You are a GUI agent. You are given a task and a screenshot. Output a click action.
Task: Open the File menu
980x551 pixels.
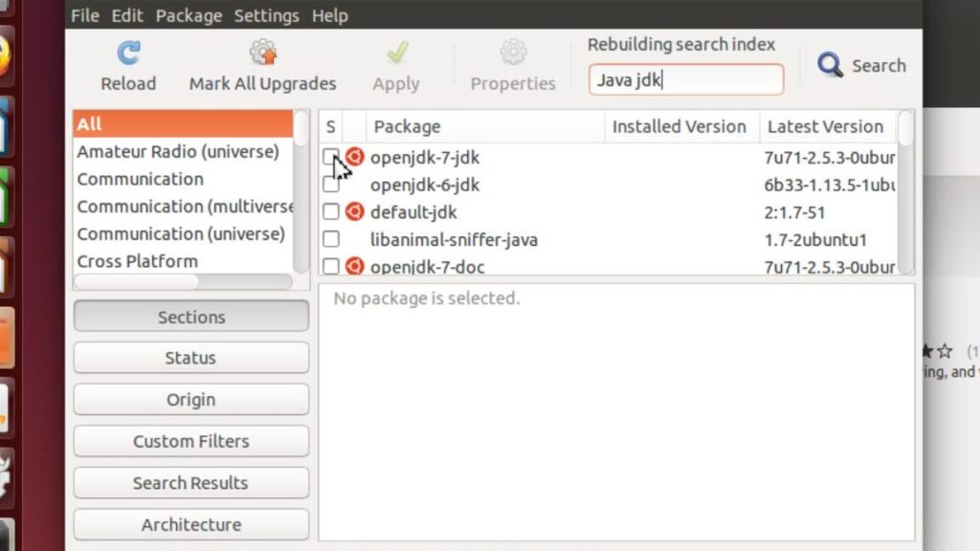tap(85, 15)
